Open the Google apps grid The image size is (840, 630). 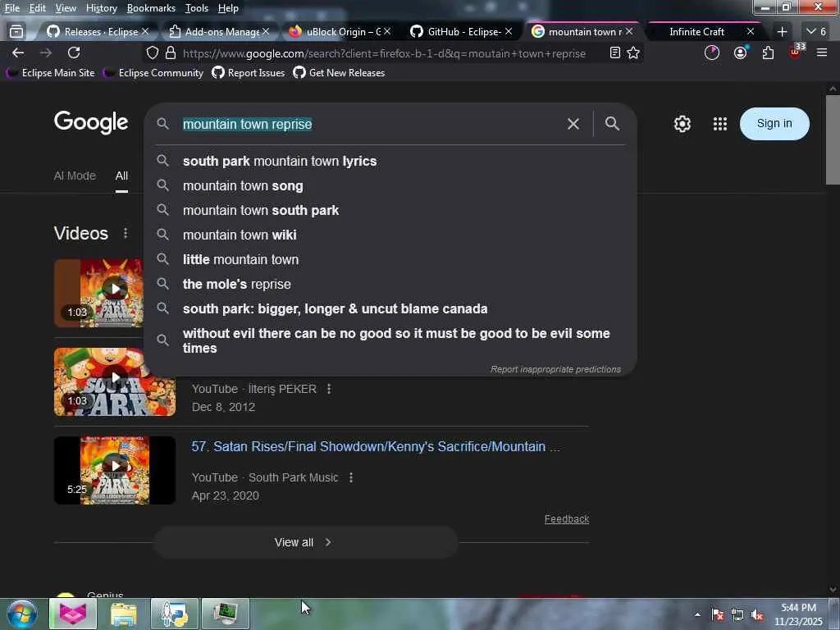[720, 124]
